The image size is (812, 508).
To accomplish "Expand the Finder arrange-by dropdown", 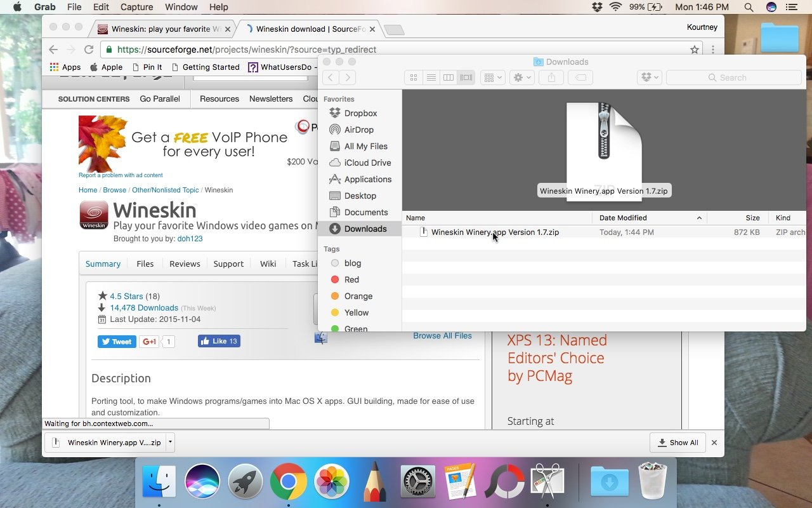I will (x=492, y=77).
